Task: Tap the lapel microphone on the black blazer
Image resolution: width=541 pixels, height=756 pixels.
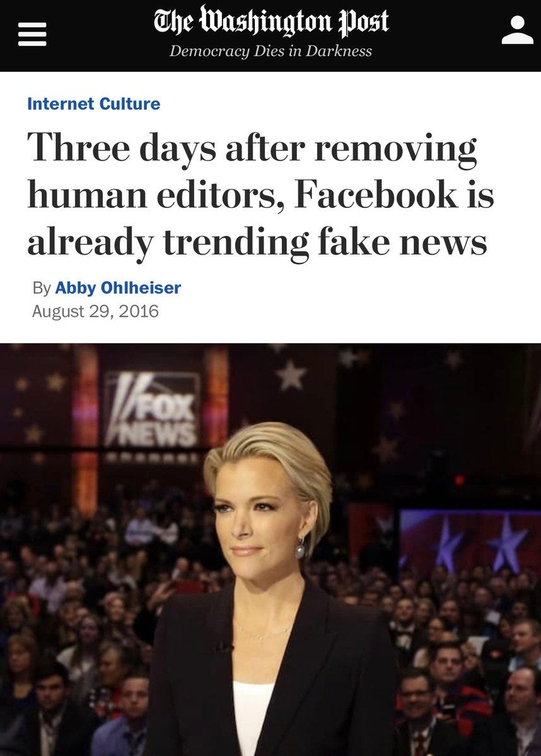Action: click(223, 646)
